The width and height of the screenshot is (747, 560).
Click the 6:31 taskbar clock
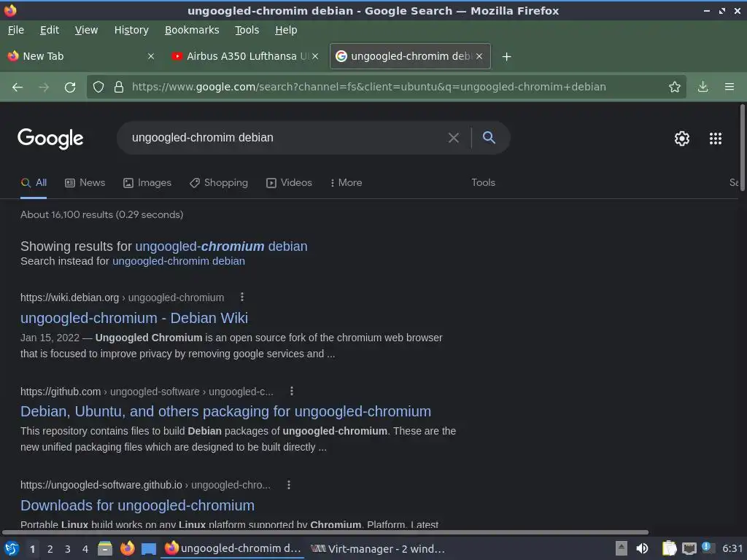732,548
